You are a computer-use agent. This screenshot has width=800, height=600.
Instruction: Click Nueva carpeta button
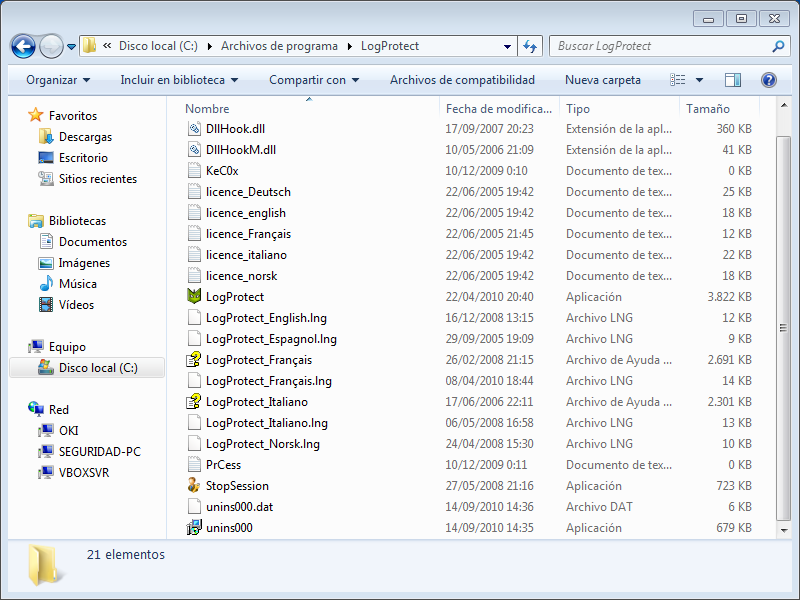click(x=603, y=80)
